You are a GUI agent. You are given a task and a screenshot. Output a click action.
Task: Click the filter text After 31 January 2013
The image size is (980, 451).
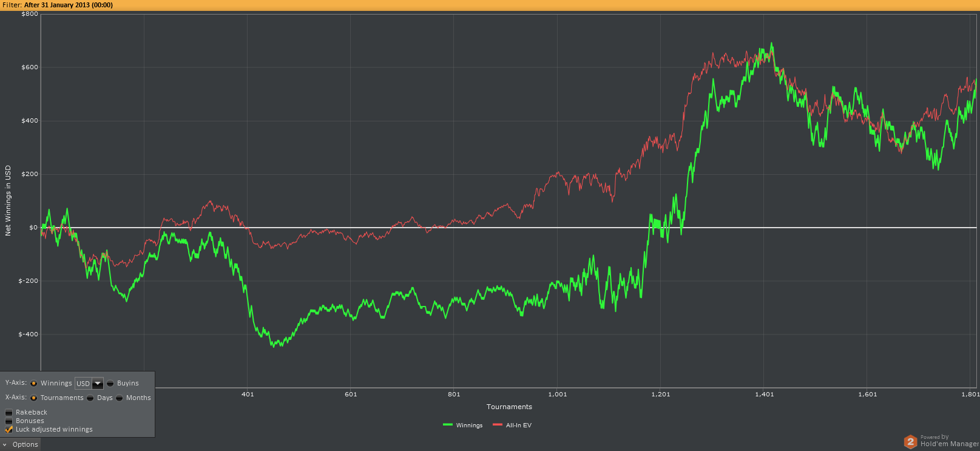coord(68,5)
